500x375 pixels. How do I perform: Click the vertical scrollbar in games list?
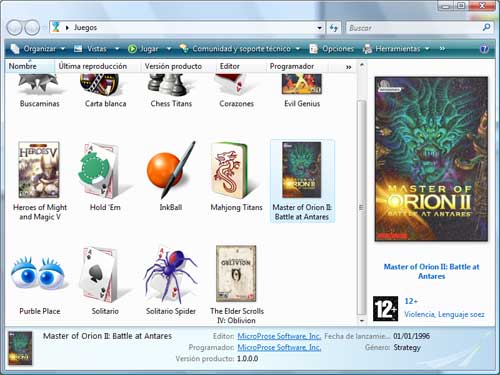coord(362,207)
